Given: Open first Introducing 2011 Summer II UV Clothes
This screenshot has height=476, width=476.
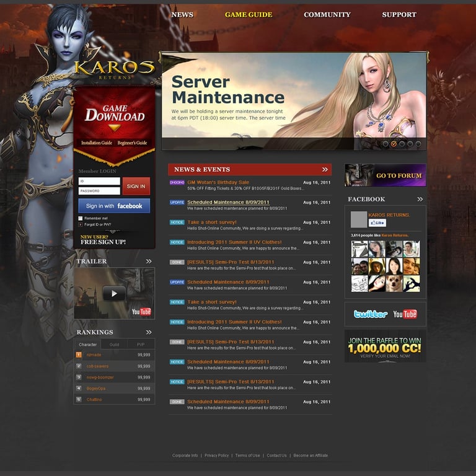Looking at the screenshot, I should click(234, 242).
